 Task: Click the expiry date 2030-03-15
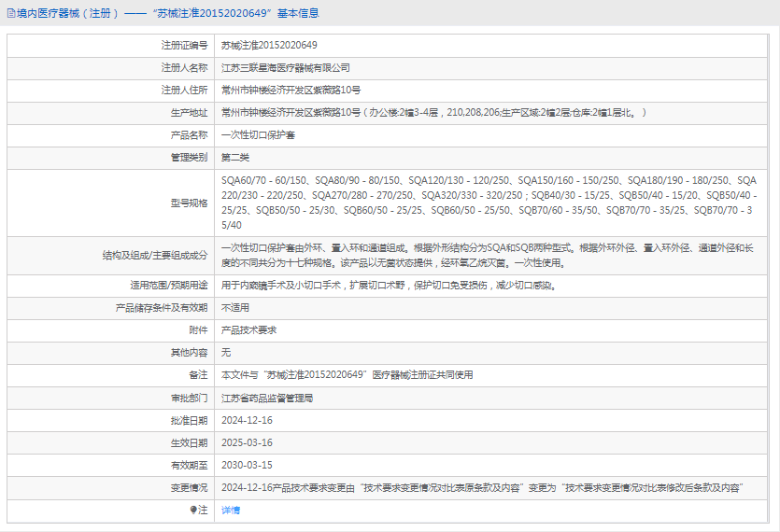pos(247,465)
